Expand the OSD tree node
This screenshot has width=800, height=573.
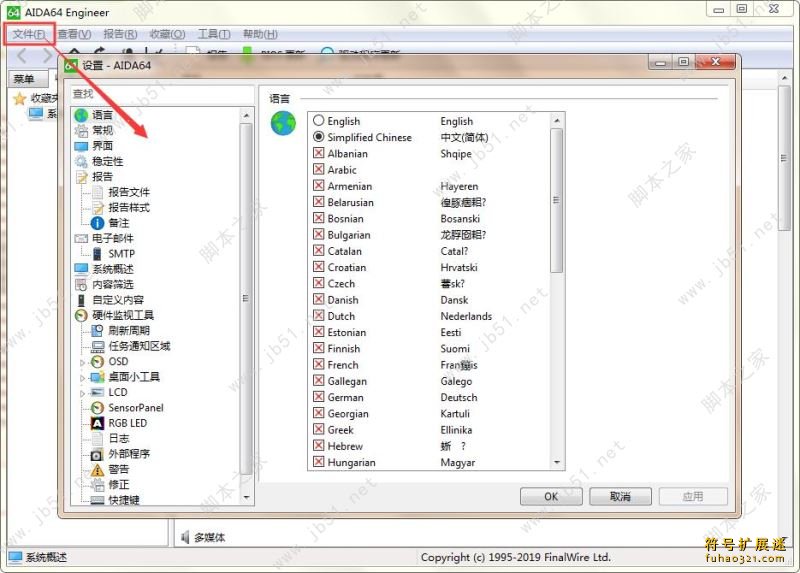83,362
